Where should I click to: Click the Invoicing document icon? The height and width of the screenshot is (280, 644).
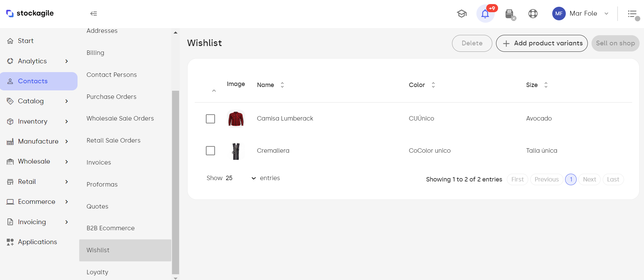point(10,222)
